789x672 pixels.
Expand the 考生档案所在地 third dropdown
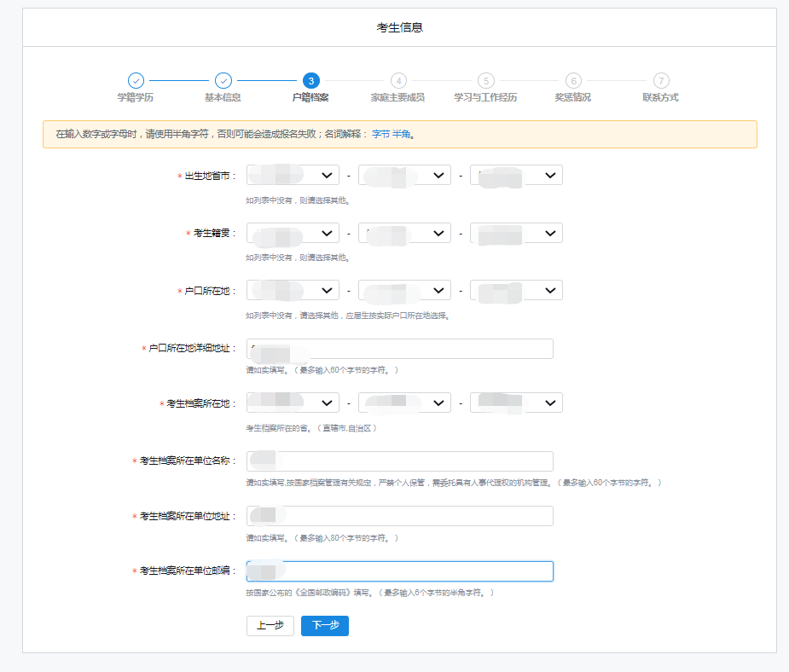(x=516, y=403)
